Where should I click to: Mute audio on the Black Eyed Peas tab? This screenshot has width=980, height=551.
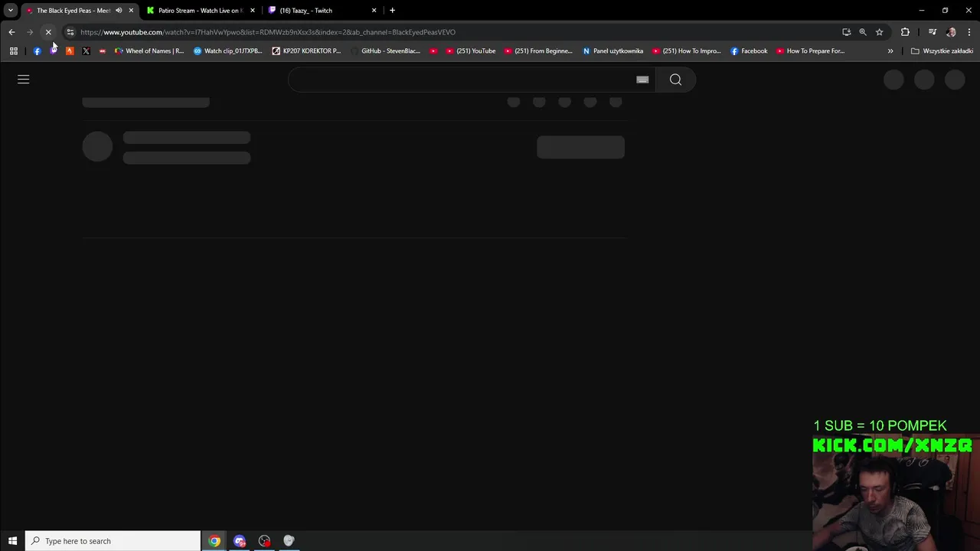point(119,11)
